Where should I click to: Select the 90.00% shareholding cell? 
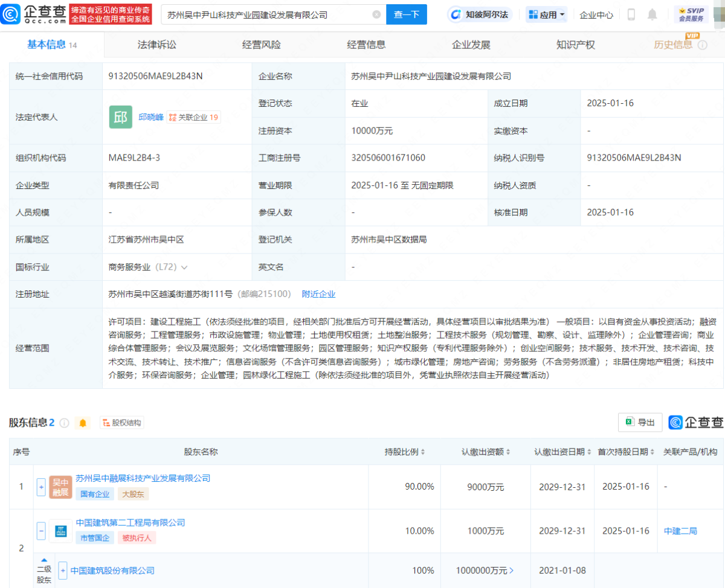[x=420, y=487]
